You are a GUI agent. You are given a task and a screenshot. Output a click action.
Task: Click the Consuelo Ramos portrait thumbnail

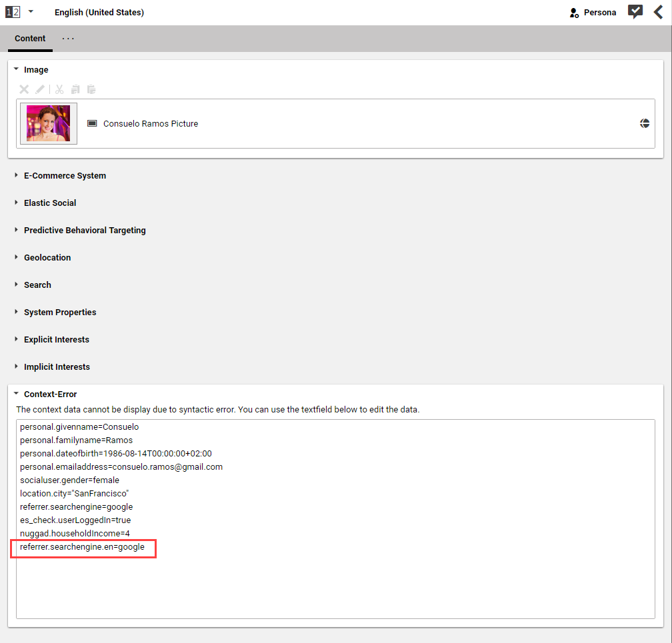pyautogui.click(x=48, y=123)
